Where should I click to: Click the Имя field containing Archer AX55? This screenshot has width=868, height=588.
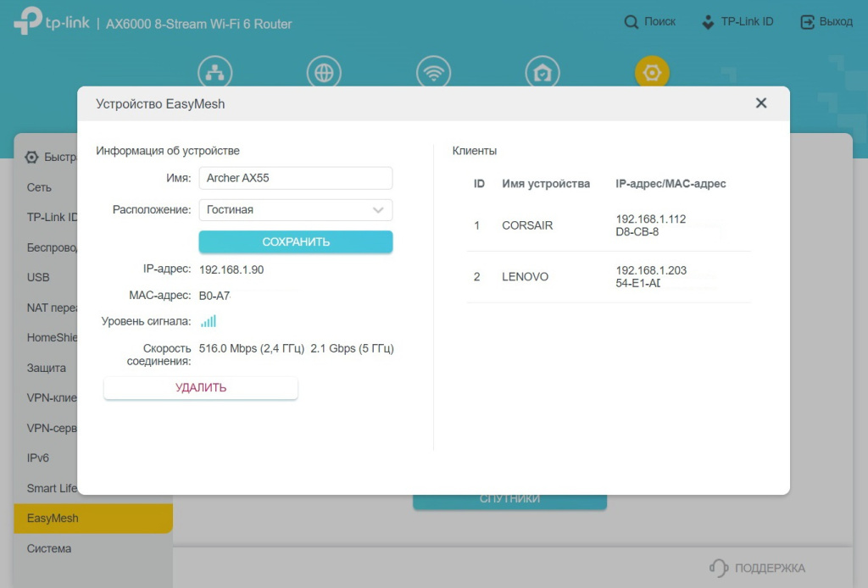pos(296,178)
